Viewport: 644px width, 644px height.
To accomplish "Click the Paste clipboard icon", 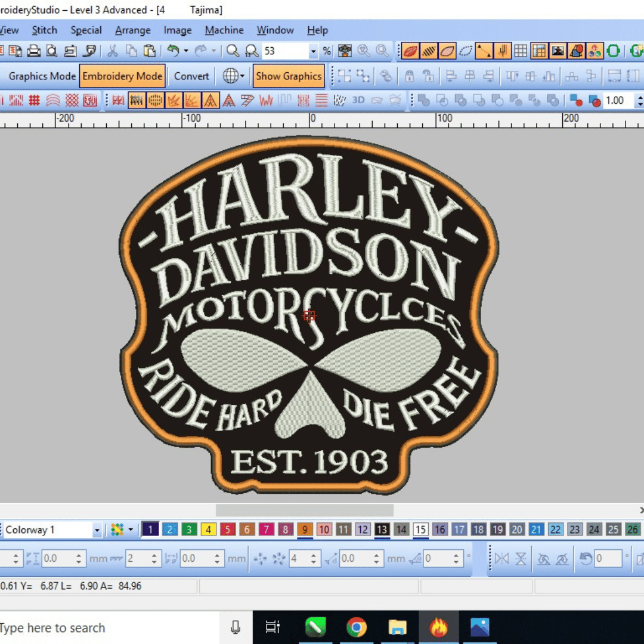I will (x=150, y=51).
